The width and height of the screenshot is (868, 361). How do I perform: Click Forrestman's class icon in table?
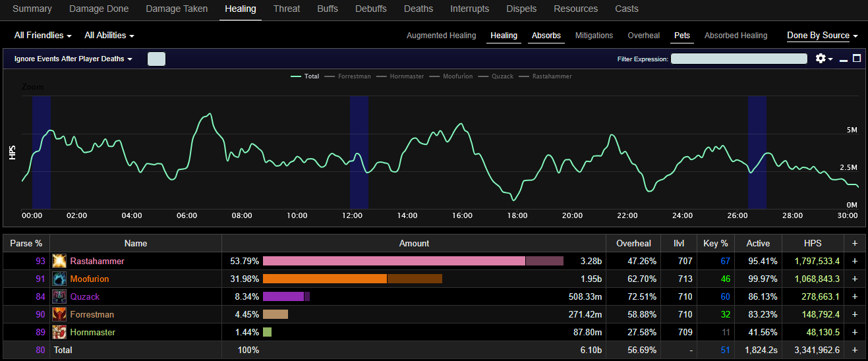click(59, 314)
